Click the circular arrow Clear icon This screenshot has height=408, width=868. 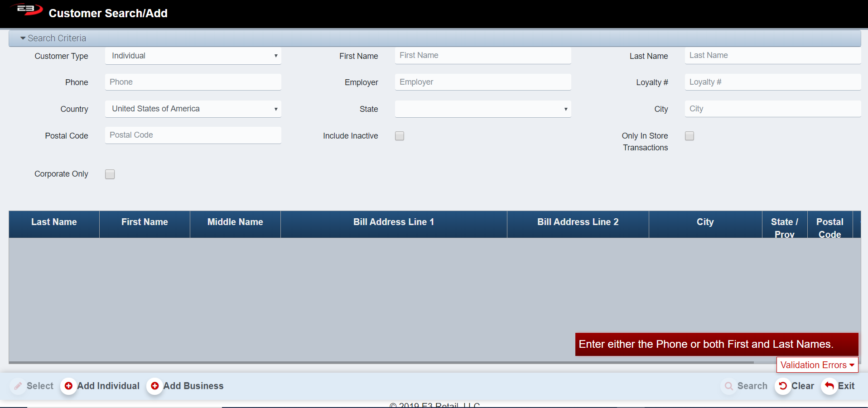(783, 386)
